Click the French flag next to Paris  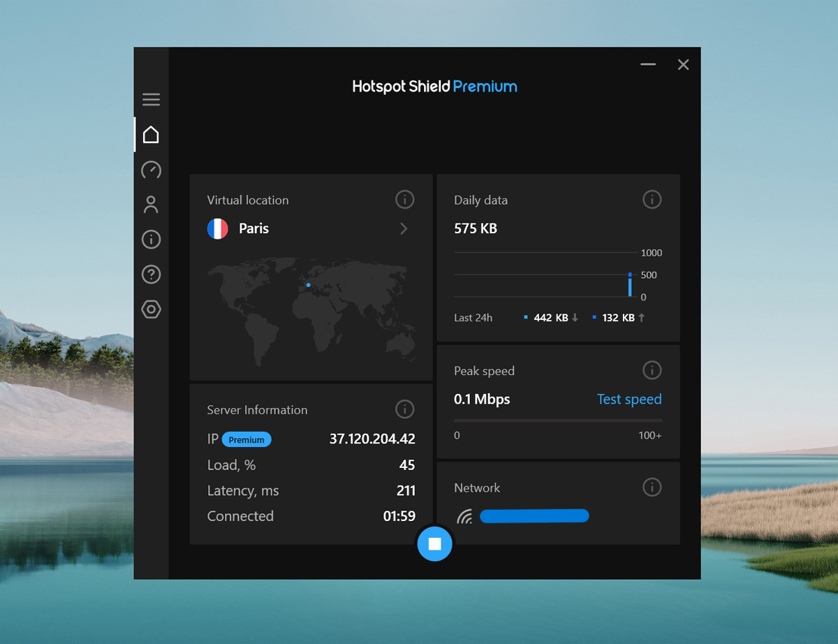coord(217,228)
